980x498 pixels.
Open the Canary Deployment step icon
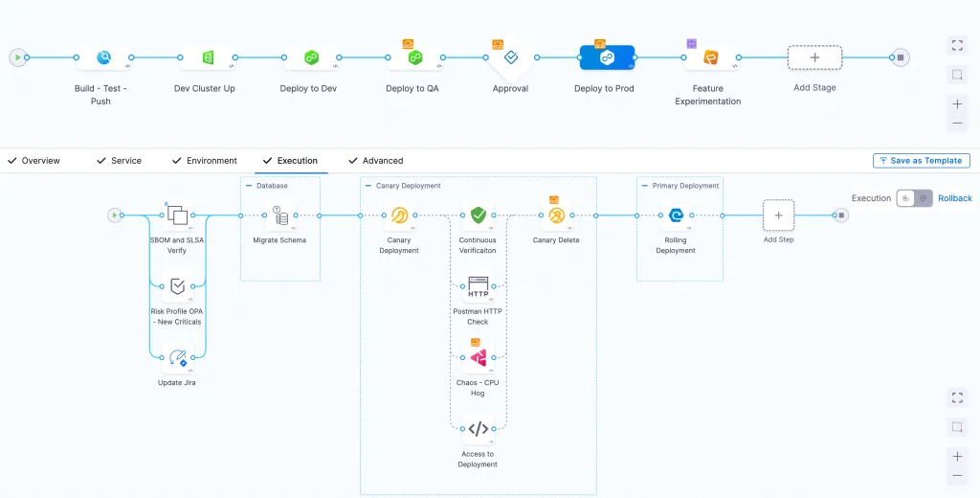(399, 215)
